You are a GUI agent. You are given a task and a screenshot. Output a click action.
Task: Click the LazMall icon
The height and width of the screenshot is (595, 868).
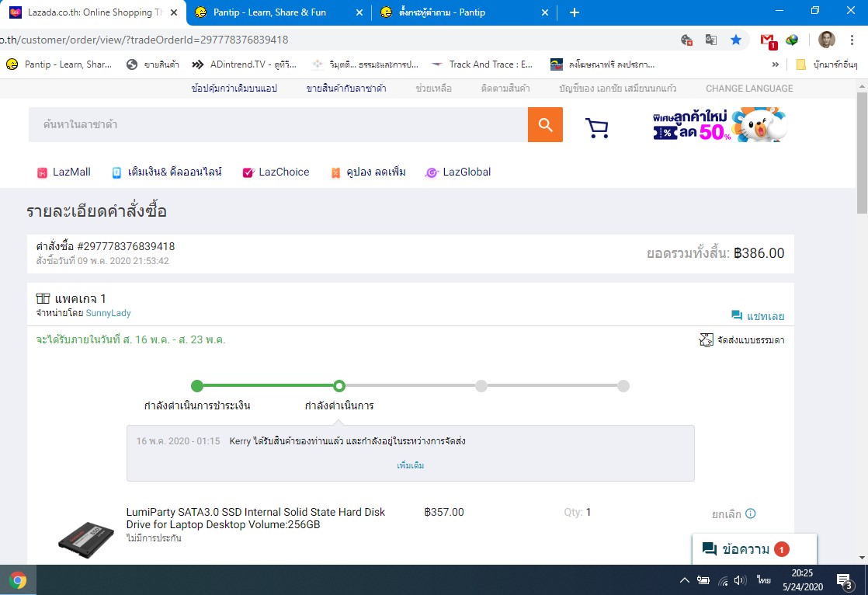pyautogui.click(x=42, y=173)
